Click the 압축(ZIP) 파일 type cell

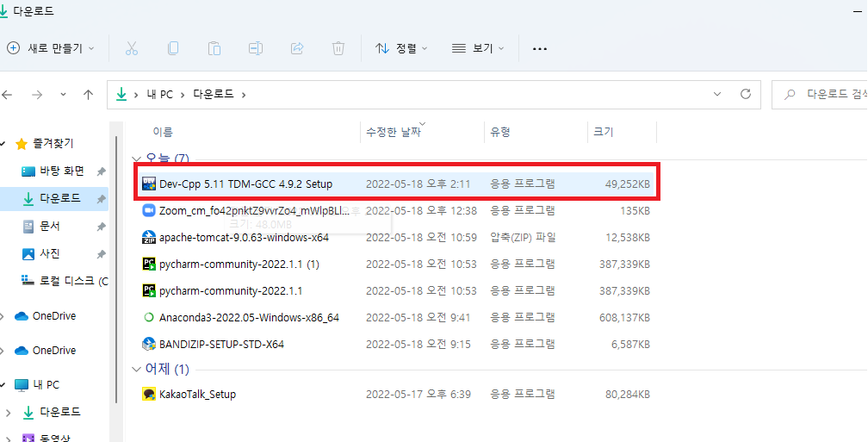point(524,238)
